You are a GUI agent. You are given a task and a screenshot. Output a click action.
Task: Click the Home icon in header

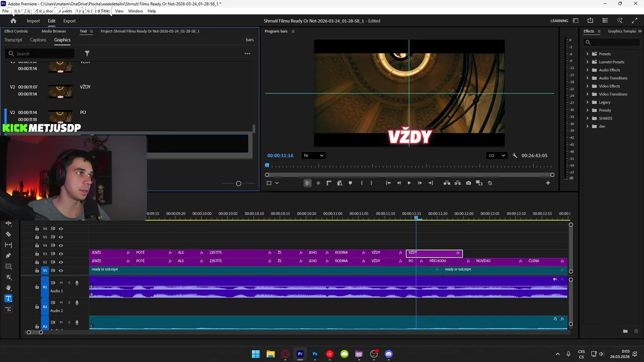click(x=13, y=21)
